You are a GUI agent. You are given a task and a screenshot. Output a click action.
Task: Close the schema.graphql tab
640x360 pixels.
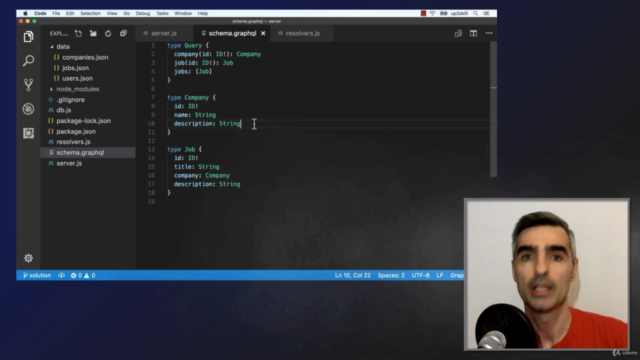coord(263,33)
